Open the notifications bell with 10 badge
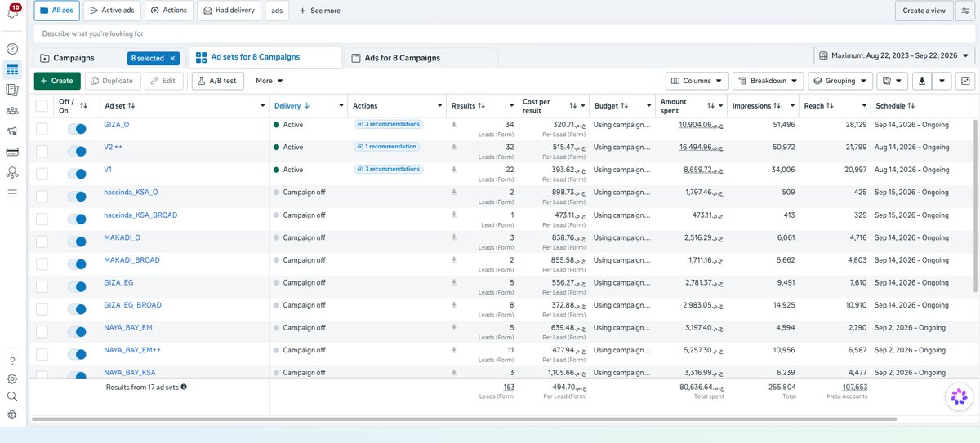Image resolution: width=980 pixels, height=443 pixels. [12, 13]
